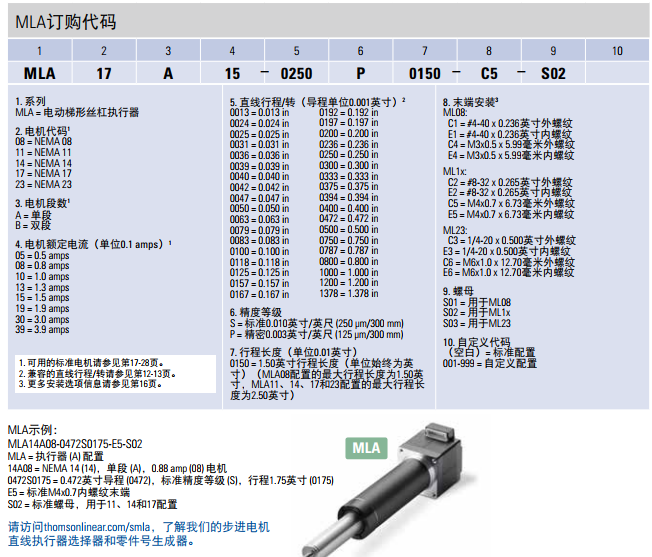
Task: Click 'A = 单段' entry
Action: (33, 215)
